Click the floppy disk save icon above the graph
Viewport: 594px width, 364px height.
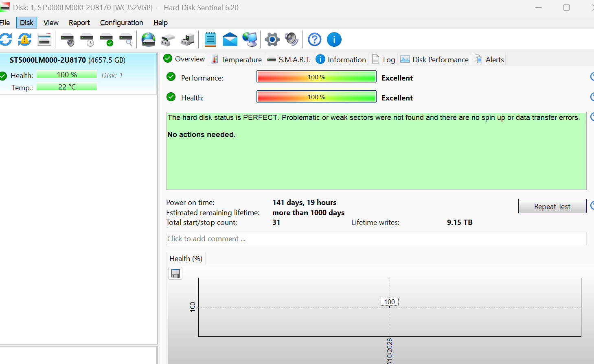pos(175,273)
